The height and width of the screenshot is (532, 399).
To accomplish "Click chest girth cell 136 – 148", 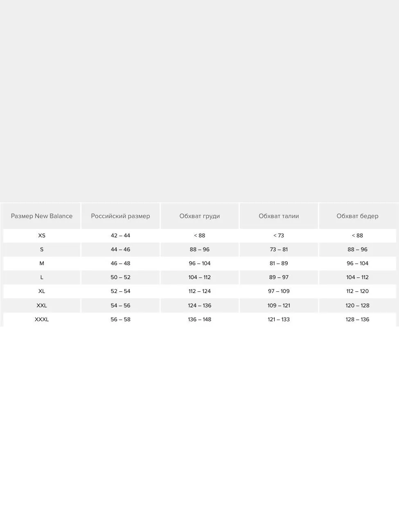I will tap(200, 320).
